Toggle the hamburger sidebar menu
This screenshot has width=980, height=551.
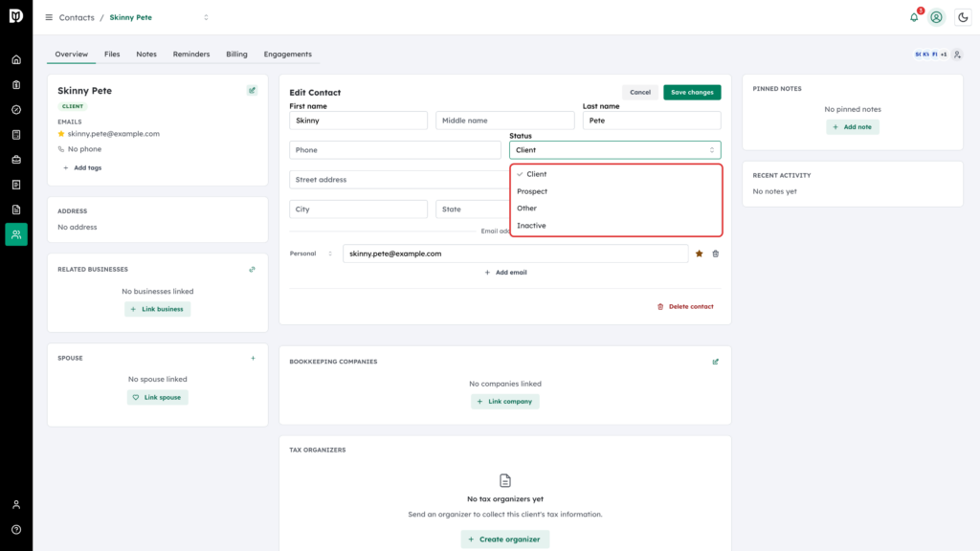(x=49, y=17)
